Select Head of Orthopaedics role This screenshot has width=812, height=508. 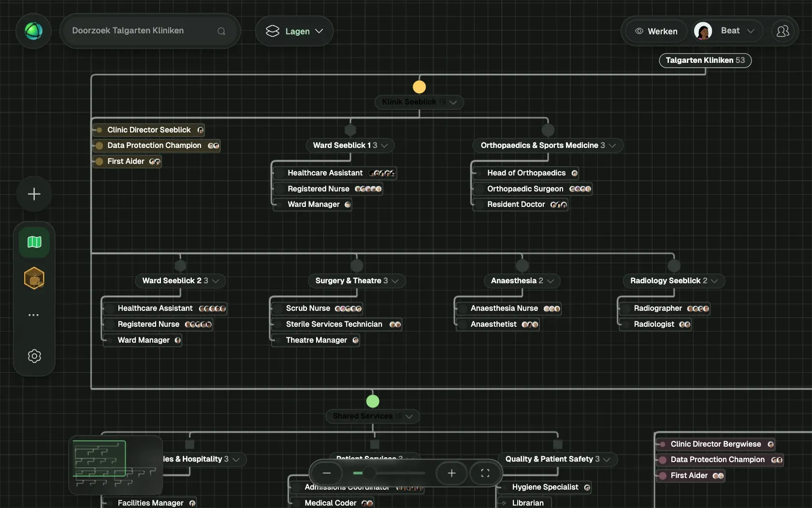point(526,173)
